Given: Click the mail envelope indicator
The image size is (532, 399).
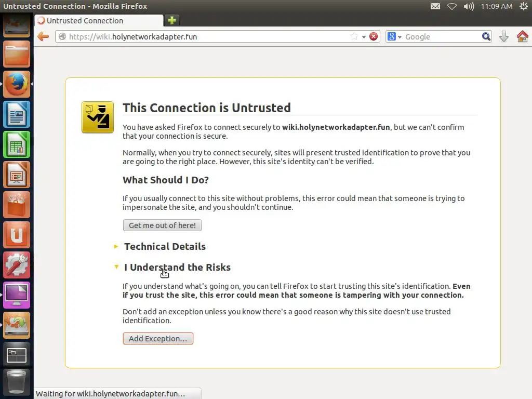Looking at the screenshot, I should click(x=435, y=6).
